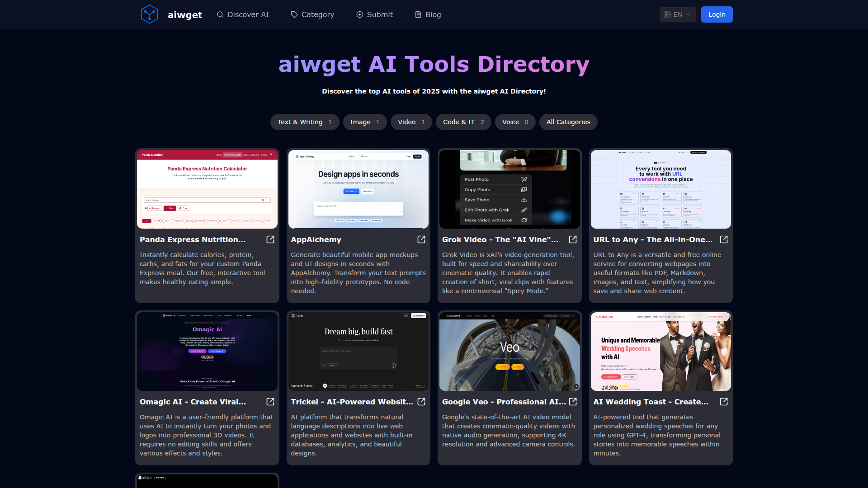
Task: Click the tag icon beside Category
Action: click(x=294, y=14)
